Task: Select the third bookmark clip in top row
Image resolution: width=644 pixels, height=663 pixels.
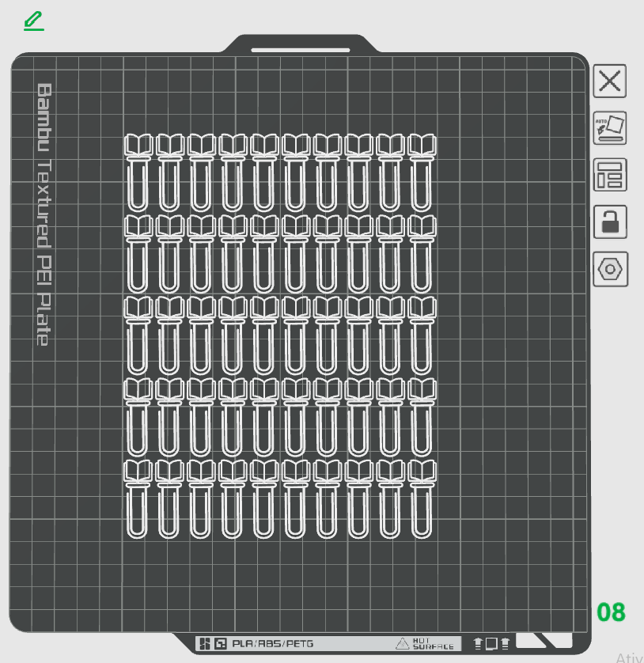Action: coord(201,173)
